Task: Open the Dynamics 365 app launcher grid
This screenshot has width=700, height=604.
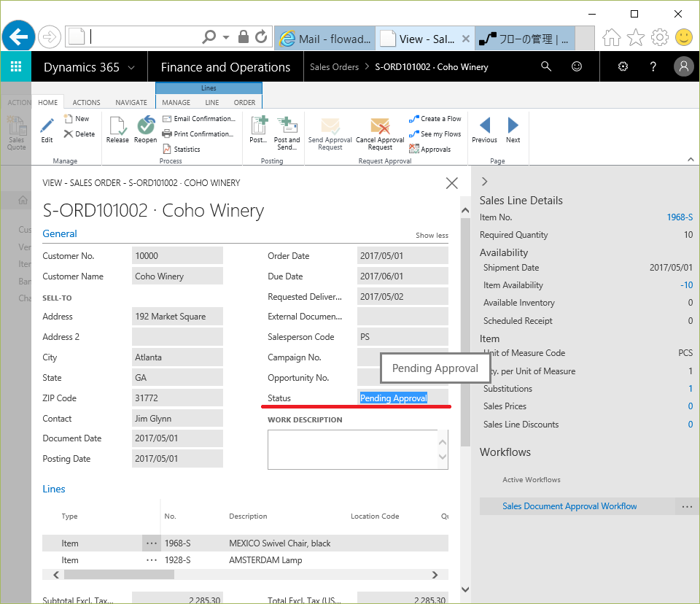Action: [16, 66]
